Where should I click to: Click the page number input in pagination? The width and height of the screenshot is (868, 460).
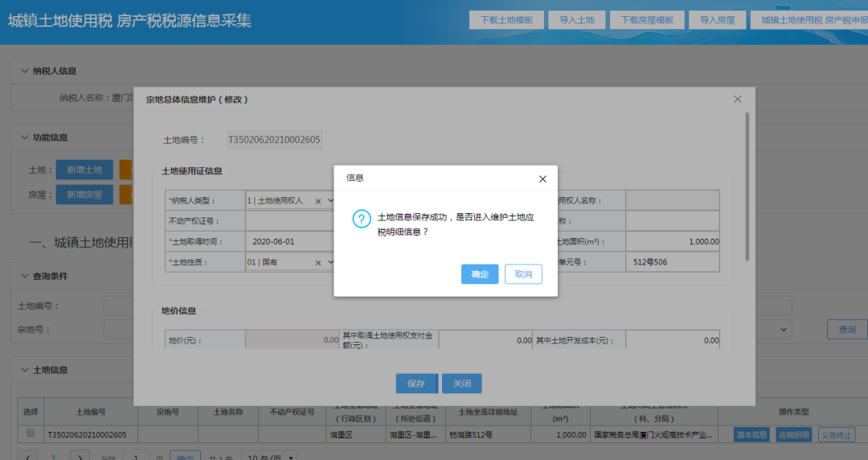coord(136,457)
